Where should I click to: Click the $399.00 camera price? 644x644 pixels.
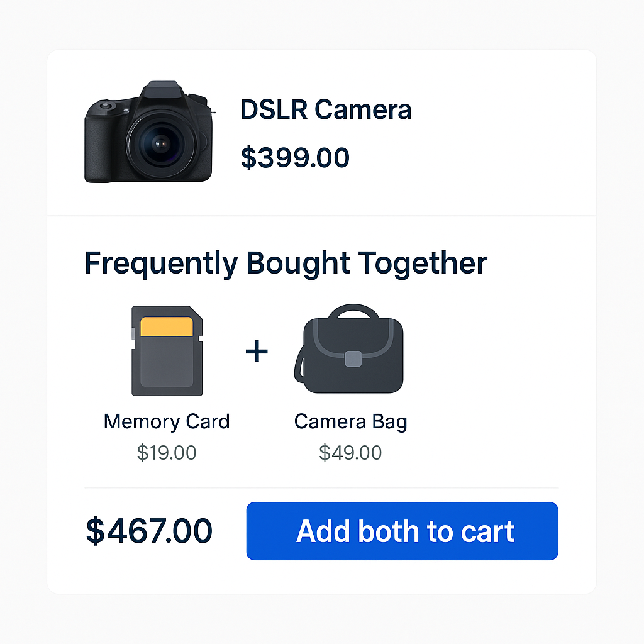tap(295, 157)
